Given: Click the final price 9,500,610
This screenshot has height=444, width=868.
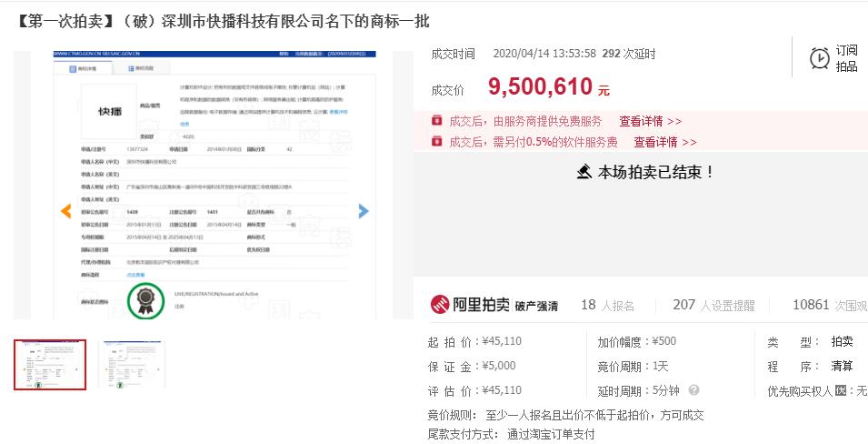Looking at the screenshot, I should [x=540, y=87].
